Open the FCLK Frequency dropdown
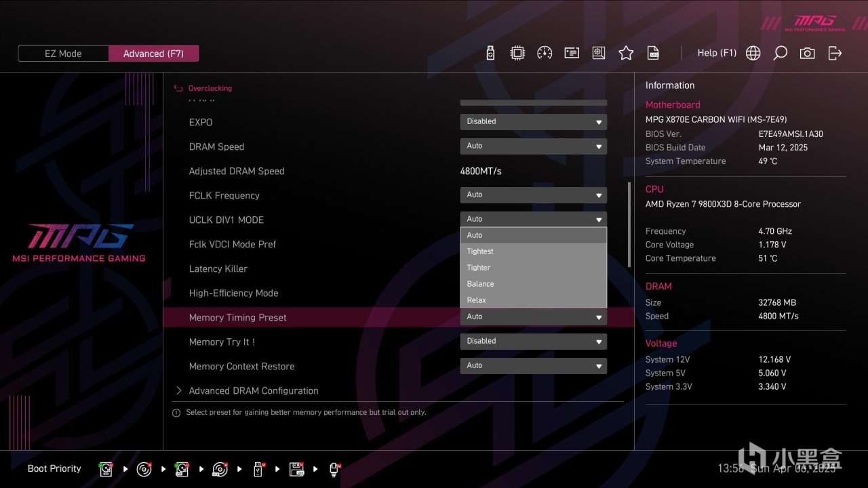 pos(534,195)
